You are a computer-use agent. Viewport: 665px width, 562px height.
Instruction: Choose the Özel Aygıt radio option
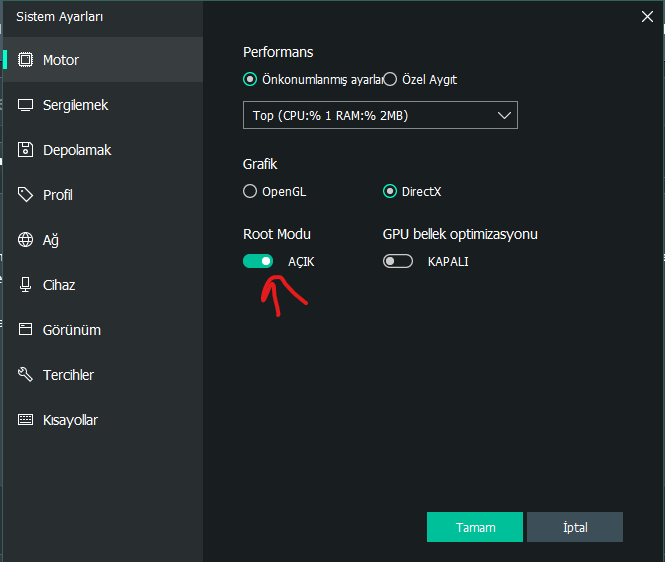point(390,79)
